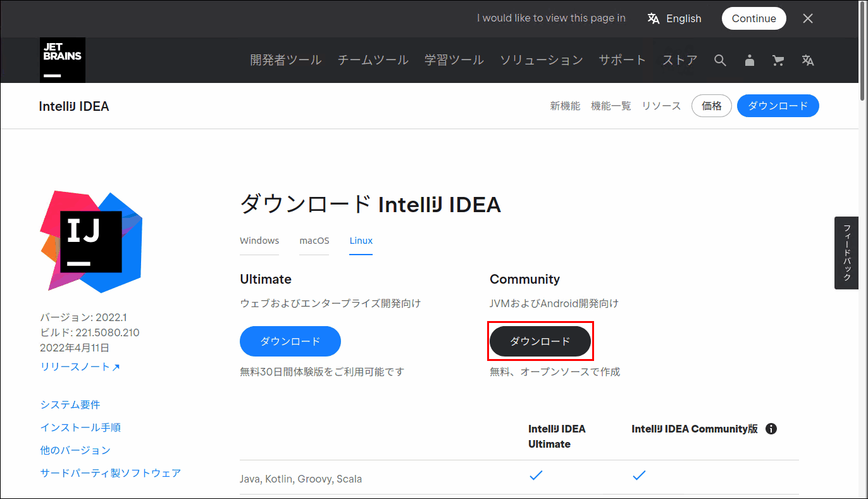Open the サポート menu
The width and height of the screenshot is (868, 499).
[623, 60]
